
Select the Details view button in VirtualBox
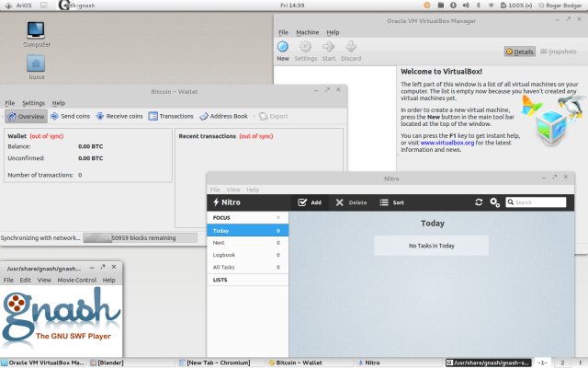(x=519, y=52)
